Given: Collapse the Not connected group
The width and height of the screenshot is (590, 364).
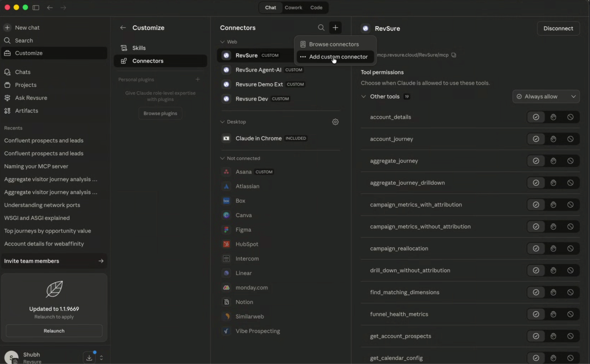Looking at the screenshot, I should 222,158.
